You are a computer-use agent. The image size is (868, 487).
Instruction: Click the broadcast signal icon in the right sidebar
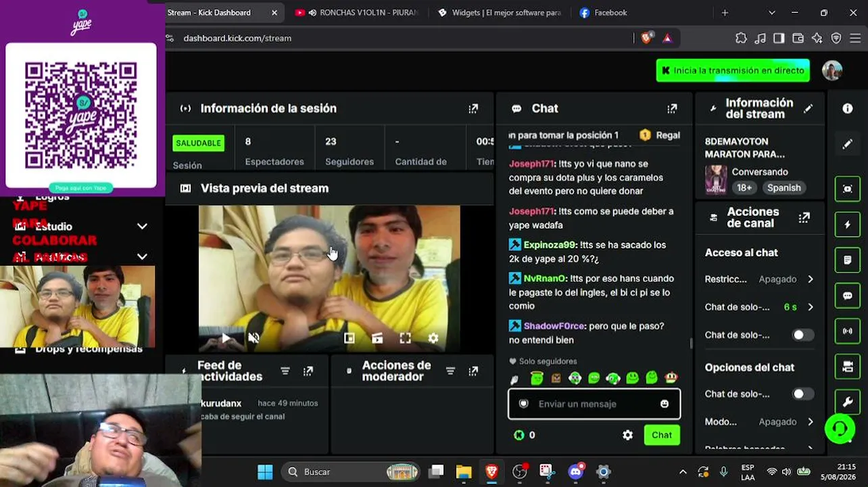(x=848, y=331)
